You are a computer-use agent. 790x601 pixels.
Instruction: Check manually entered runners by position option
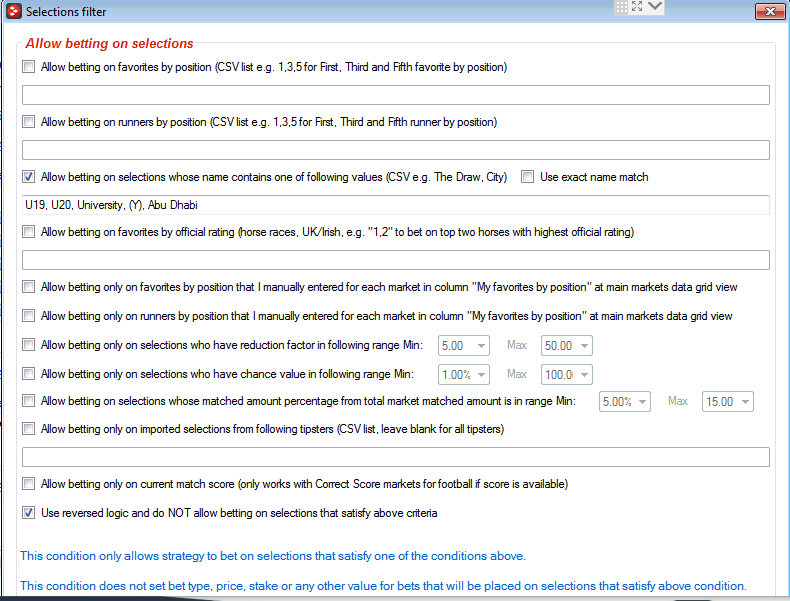[29, 315]
